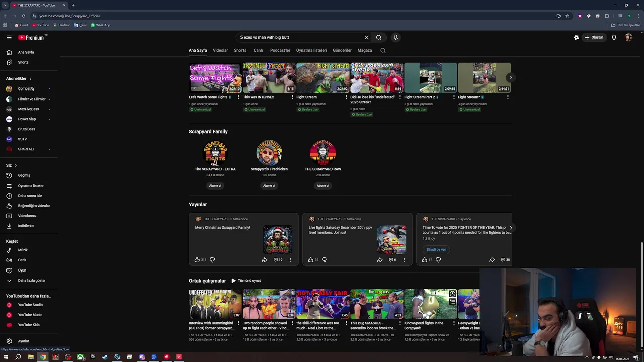
Task: Switch to the Podcast'ler channel tab
Action: pos(280,50)
